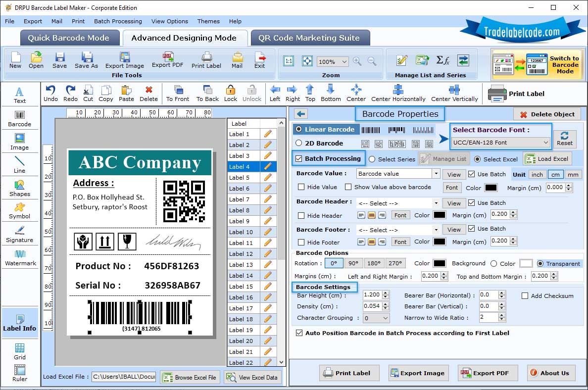Select the Line drawing tool

pos(19,165)
